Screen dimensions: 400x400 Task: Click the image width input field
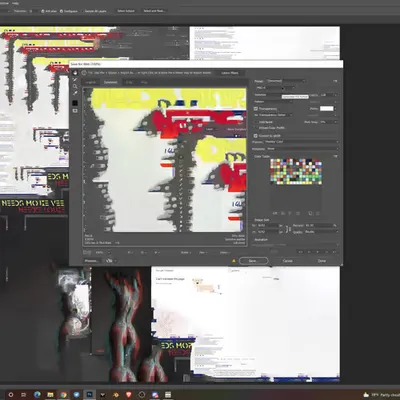coord(267,226)
